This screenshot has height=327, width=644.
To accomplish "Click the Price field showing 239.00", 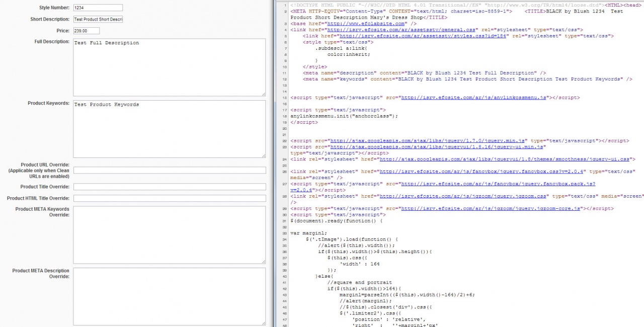I will click(x=86, y=31).
